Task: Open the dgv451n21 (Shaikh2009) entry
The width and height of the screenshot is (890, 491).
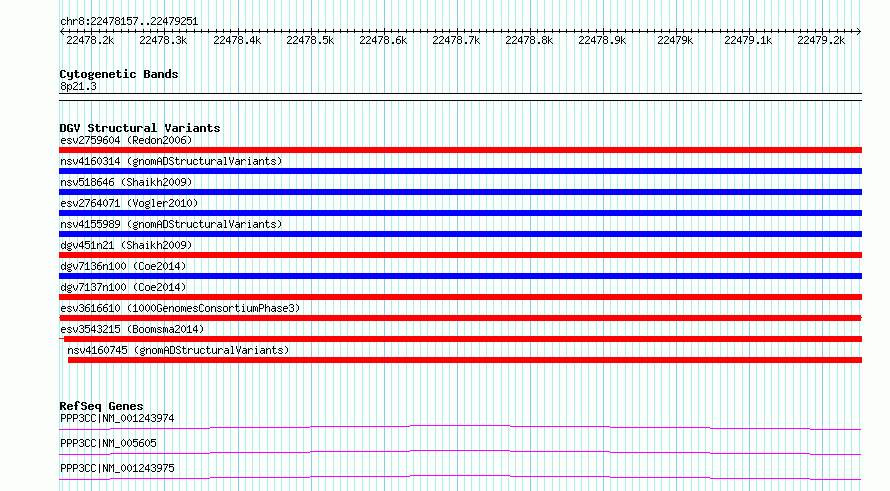Action: pos(126,245)
